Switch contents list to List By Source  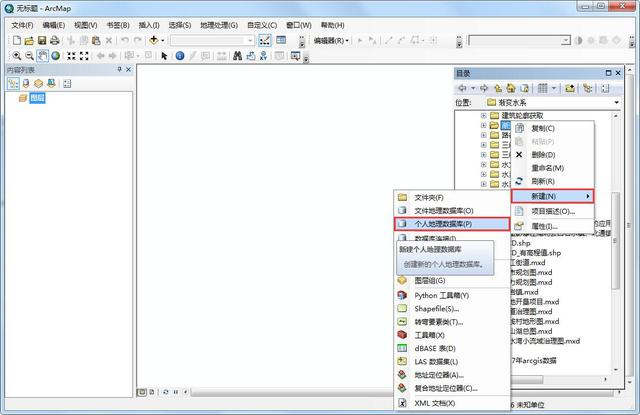26,84
